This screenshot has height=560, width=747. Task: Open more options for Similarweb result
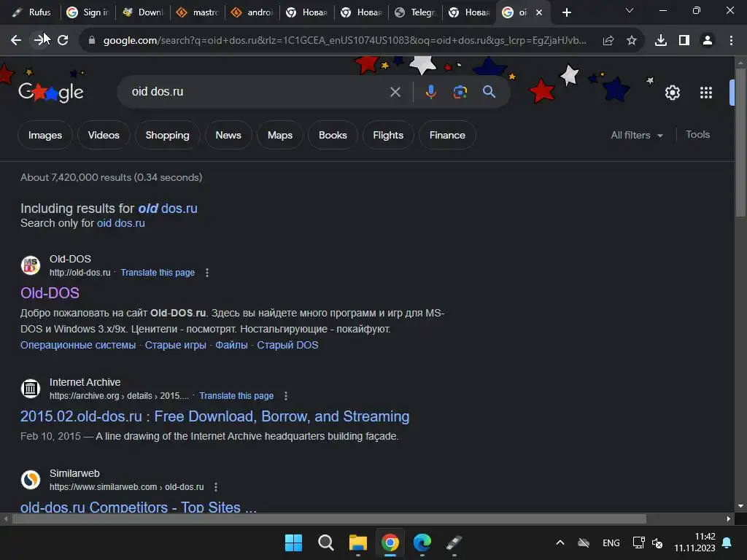[x=216, y=487]
